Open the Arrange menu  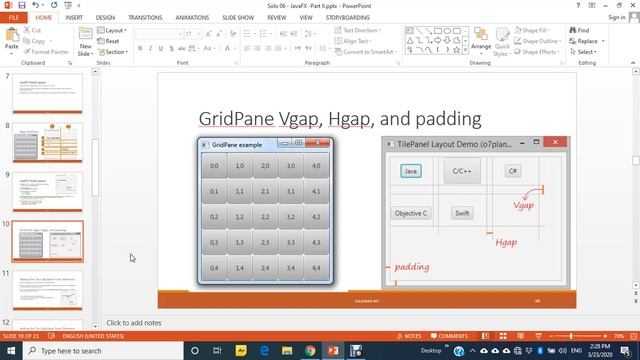pos(481,41)
